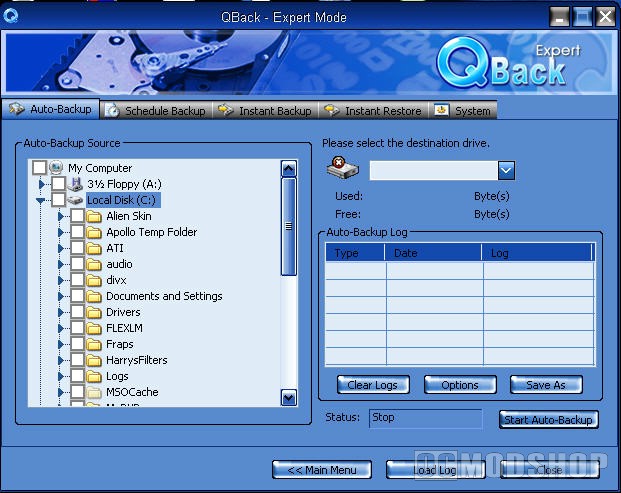Open the Schedule Backup tab
Image resolution: width=621 pixels, height=493 pixels.
(156, 111)
